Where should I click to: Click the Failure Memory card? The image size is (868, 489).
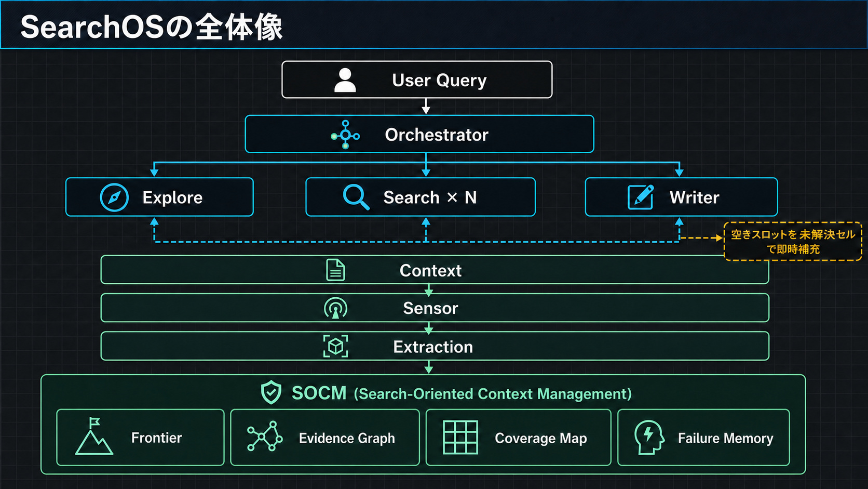tap(704, 438)
